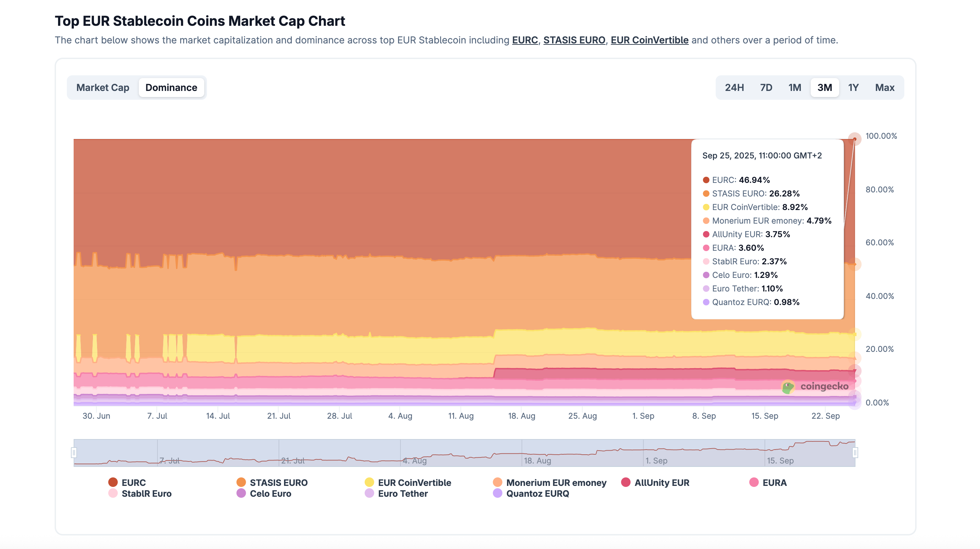Select the 1Y time range

click(854, 87)
